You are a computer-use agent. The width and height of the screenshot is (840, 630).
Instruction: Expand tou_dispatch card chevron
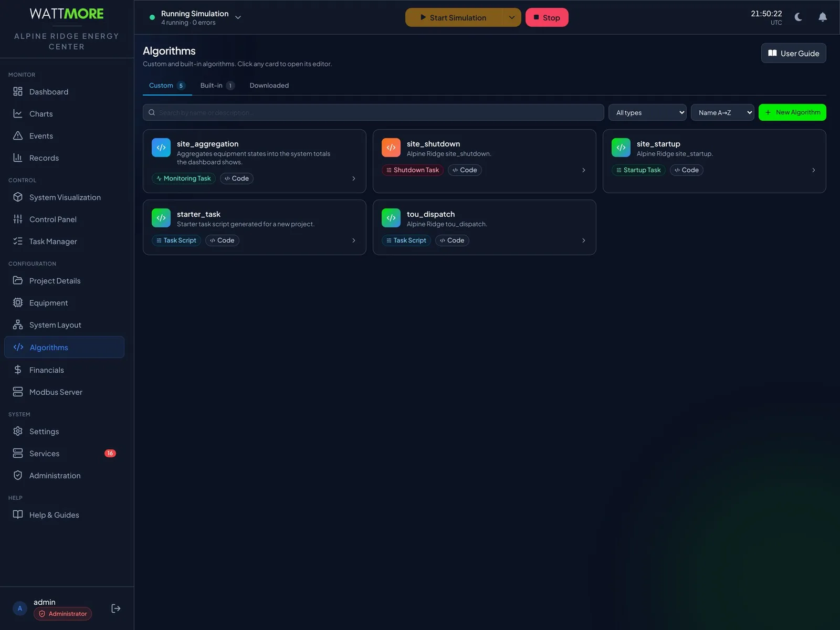(x=584, y=240)
